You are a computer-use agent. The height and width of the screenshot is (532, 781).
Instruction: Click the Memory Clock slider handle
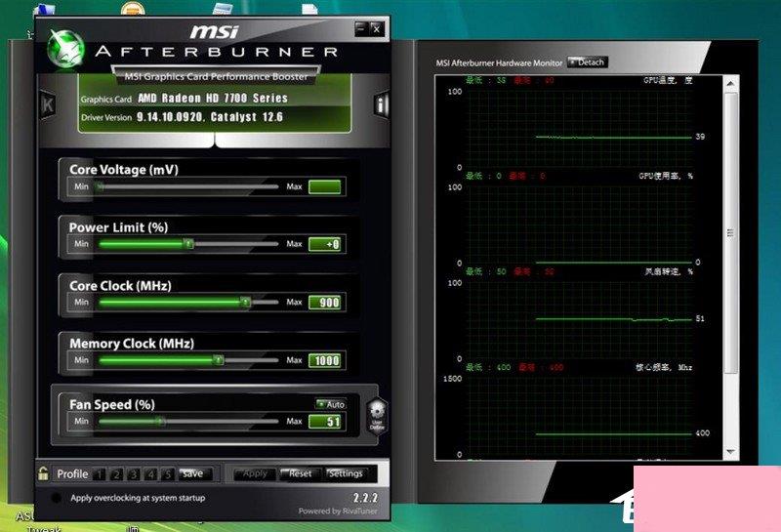tap(218, 359)
